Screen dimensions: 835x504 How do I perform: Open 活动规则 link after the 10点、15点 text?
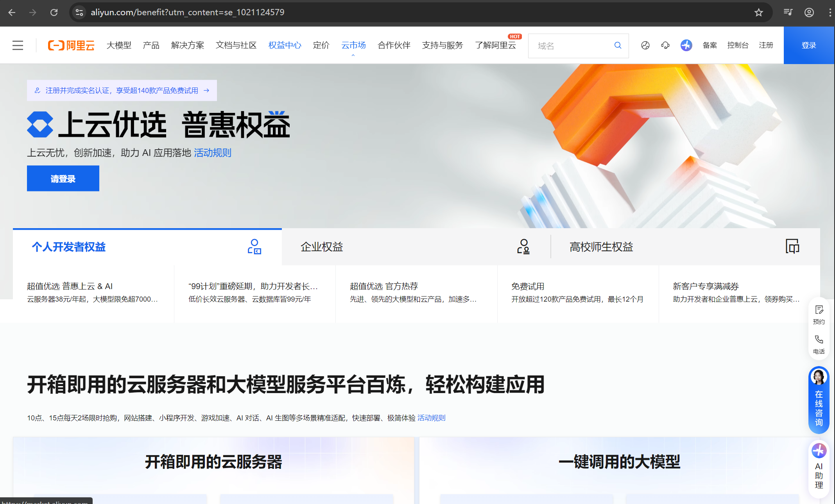coord(431,418)
